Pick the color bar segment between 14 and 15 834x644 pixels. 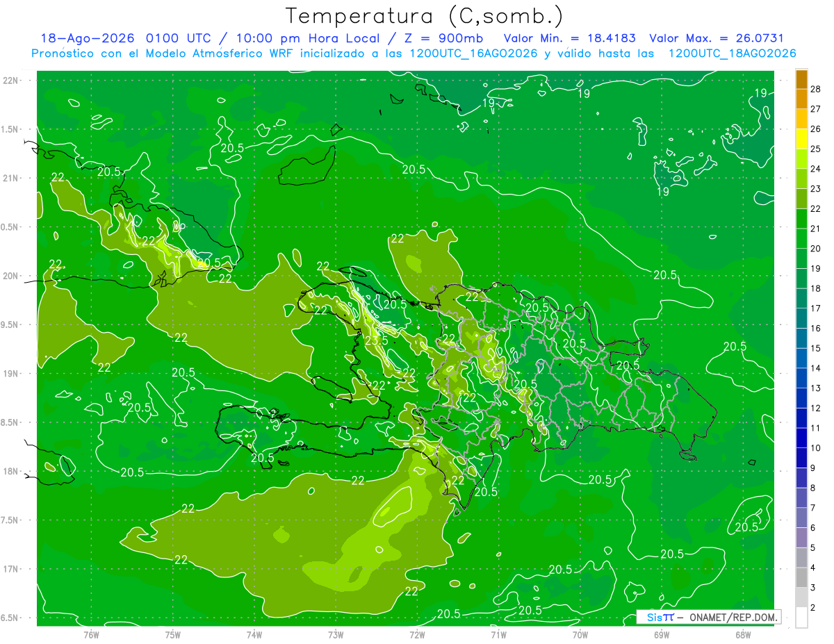tap(801, 358)
